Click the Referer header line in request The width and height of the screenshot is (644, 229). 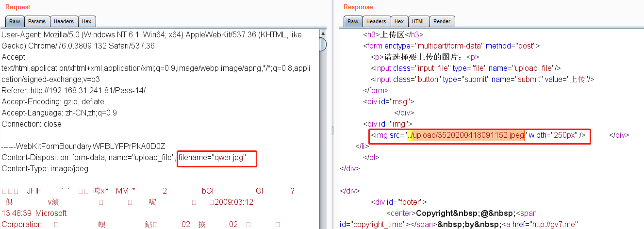tap(74, 91)
